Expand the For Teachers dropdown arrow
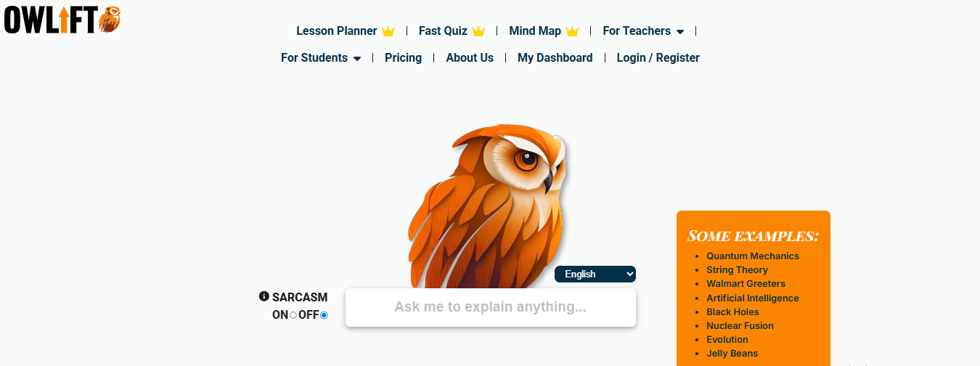The height and width of the screenshot is (366, 980). (680, 32)
